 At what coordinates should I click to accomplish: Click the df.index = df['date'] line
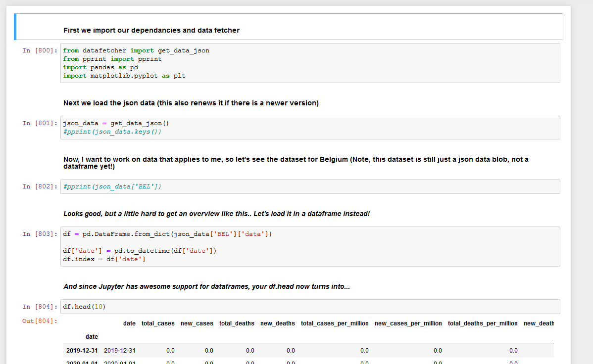pos(104,259)
